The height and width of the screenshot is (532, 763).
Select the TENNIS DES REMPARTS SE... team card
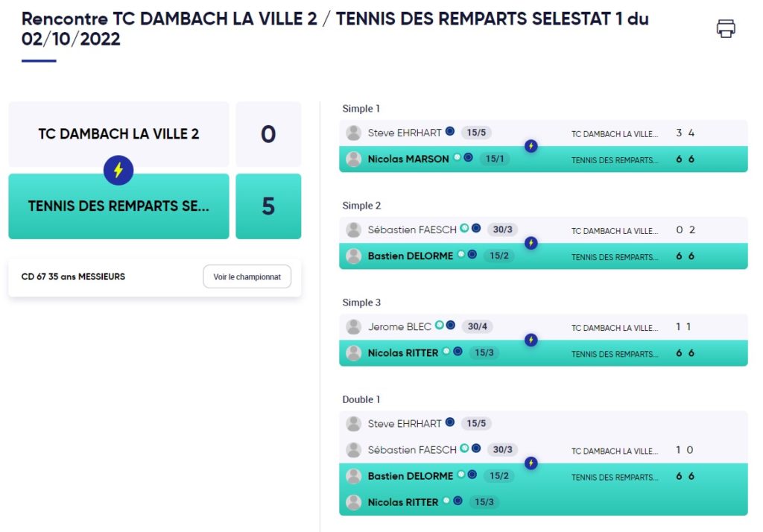pos(118,206)
